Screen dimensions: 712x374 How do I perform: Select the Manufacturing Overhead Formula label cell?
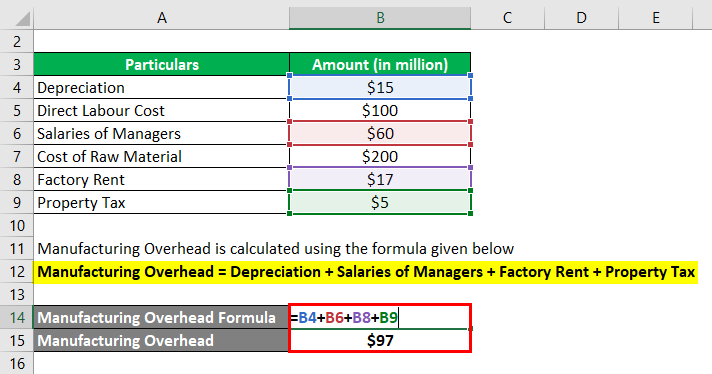162,317
